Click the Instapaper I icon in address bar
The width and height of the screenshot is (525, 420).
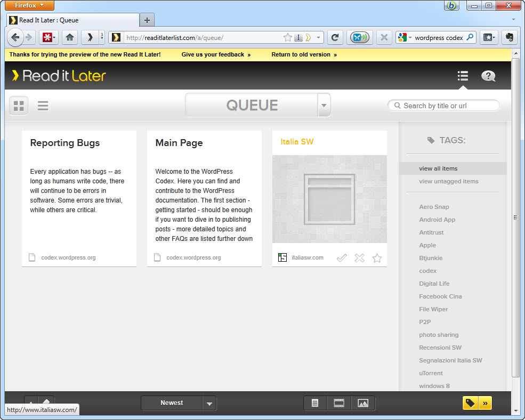tap(298, 37)
